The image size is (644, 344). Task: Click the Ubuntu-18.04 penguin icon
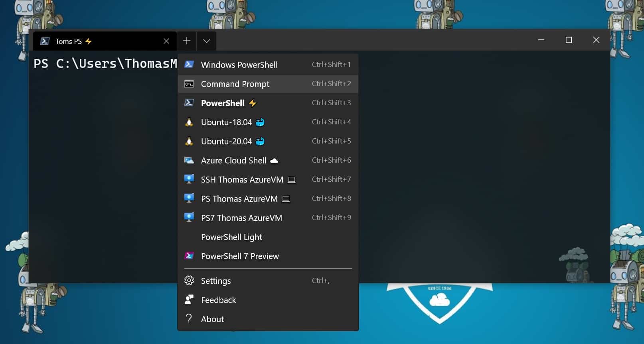click(189, 122)
